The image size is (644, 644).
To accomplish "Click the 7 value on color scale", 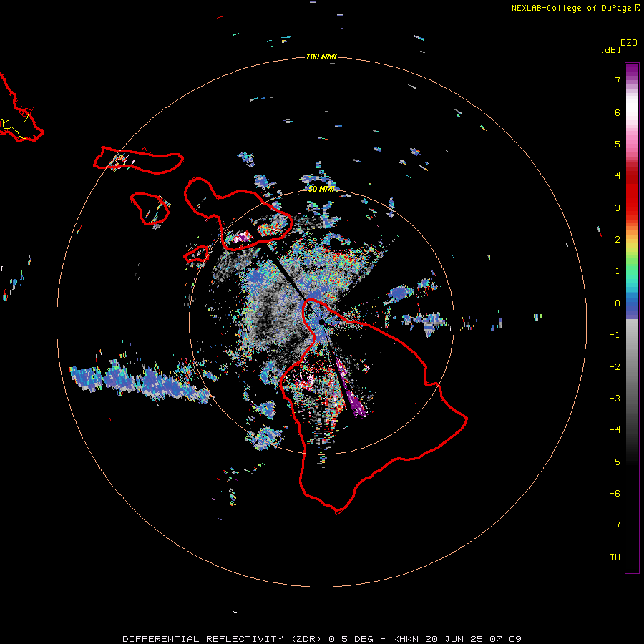I will [618, 80].
